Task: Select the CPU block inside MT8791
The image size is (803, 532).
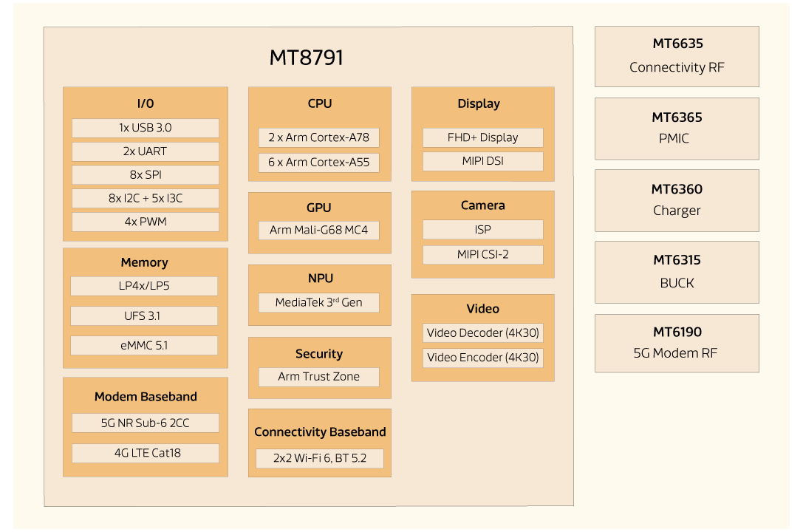Action: click(319, 103)
